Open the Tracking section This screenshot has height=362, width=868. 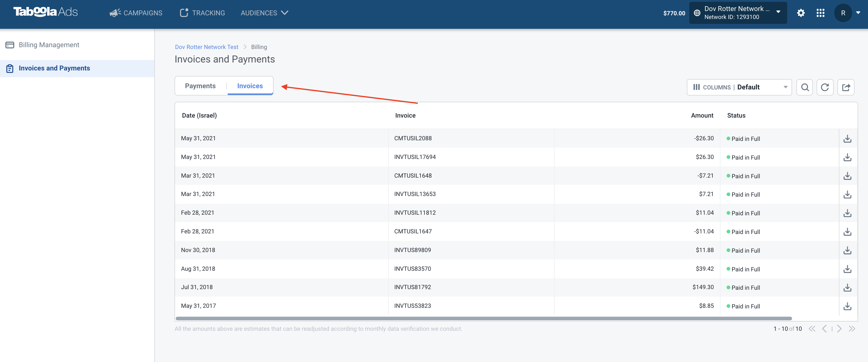[202, 13]
